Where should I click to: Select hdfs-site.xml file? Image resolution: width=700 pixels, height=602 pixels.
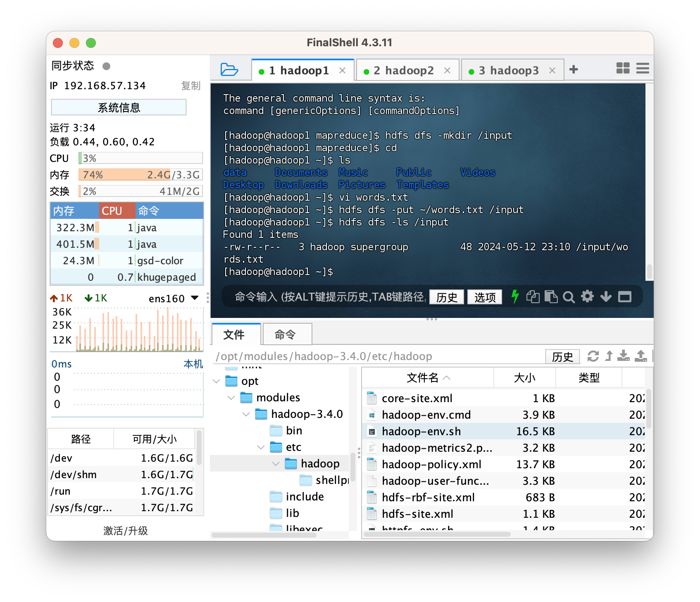click(503, 514)
